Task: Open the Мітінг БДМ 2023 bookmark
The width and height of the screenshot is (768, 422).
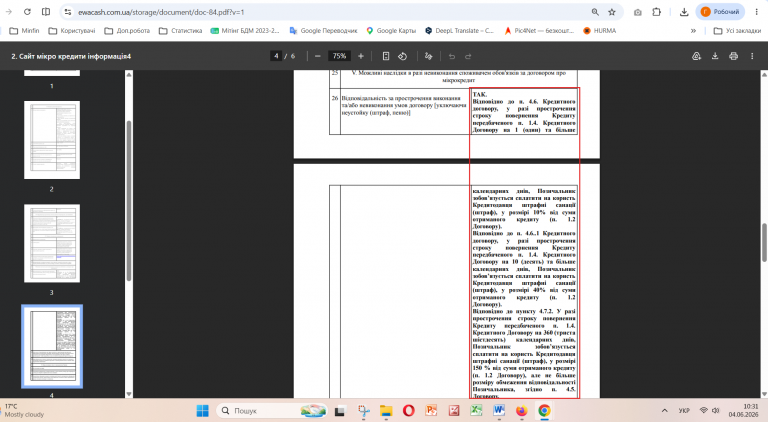Action: tap(245, 30)
